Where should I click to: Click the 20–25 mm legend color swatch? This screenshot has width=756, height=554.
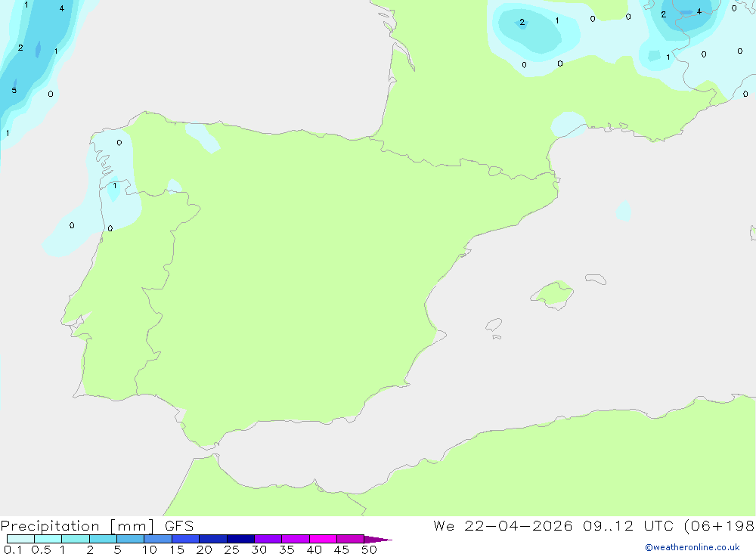point(213,539)
